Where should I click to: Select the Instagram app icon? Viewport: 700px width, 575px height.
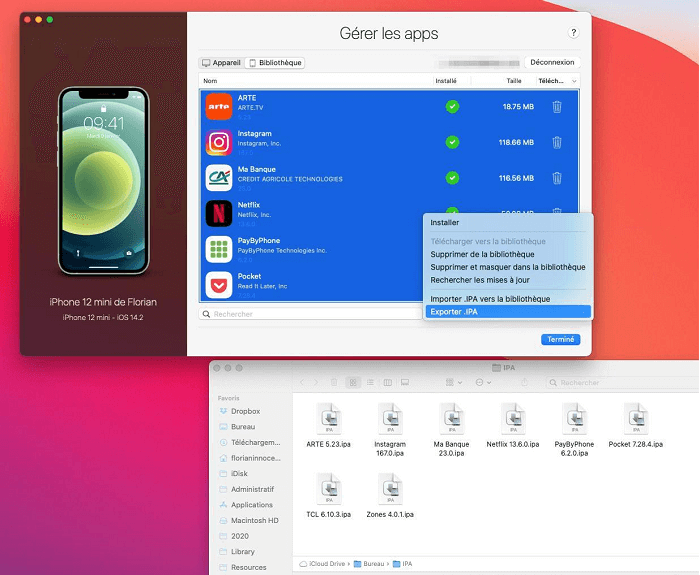point(219,142)
